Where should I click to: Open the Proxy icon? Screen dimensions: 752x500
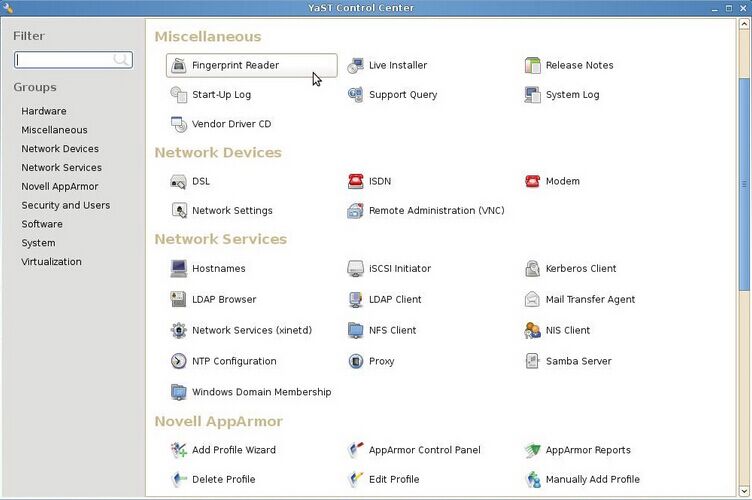355,361
